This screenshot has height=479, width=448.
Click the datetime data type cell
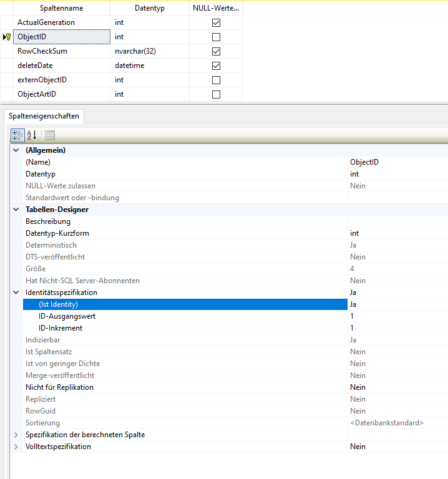pos(150,65)
